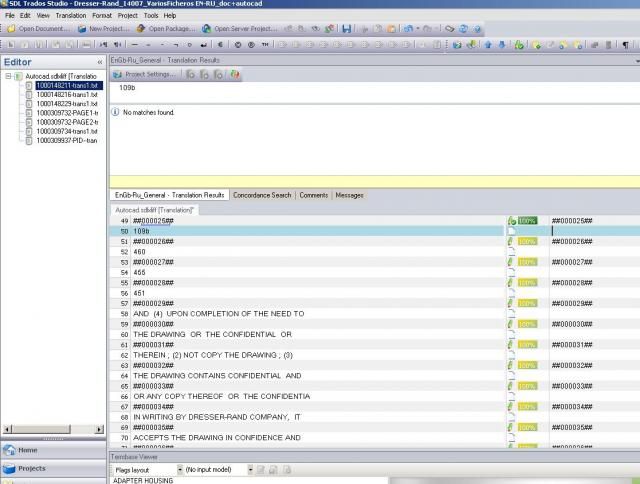
Task: Click source segment 64 'THE DRAWING CONTAINS CONFIDENTIAL'
Action: coord(217,376)
